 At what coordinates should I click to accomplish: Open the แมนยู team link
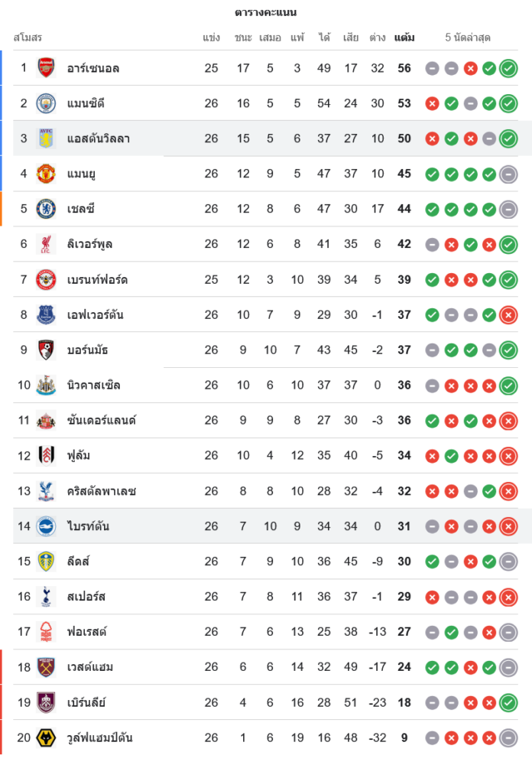pos(81,174)
